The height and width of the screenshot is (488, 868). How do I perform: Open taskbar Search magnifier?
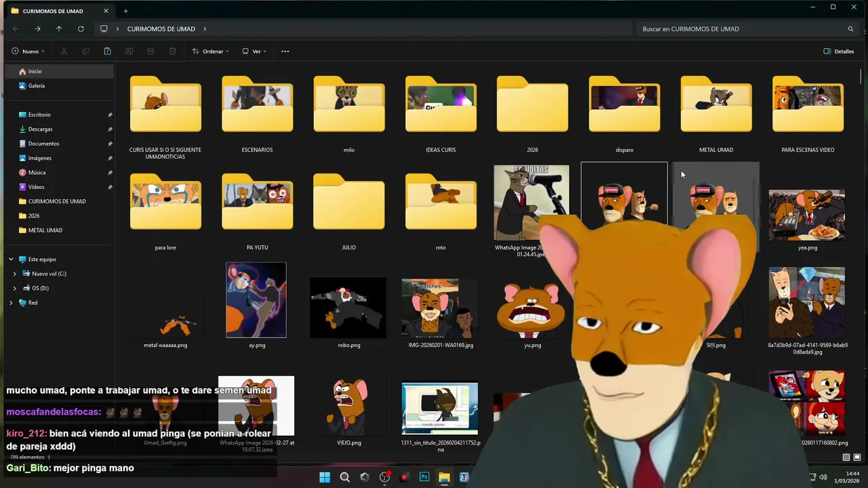[x=344, y=477]
